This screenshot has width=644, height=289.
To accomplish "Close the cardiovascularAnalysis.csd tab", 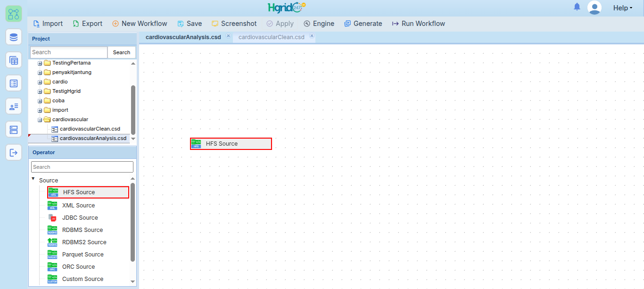I will (228, 36).
